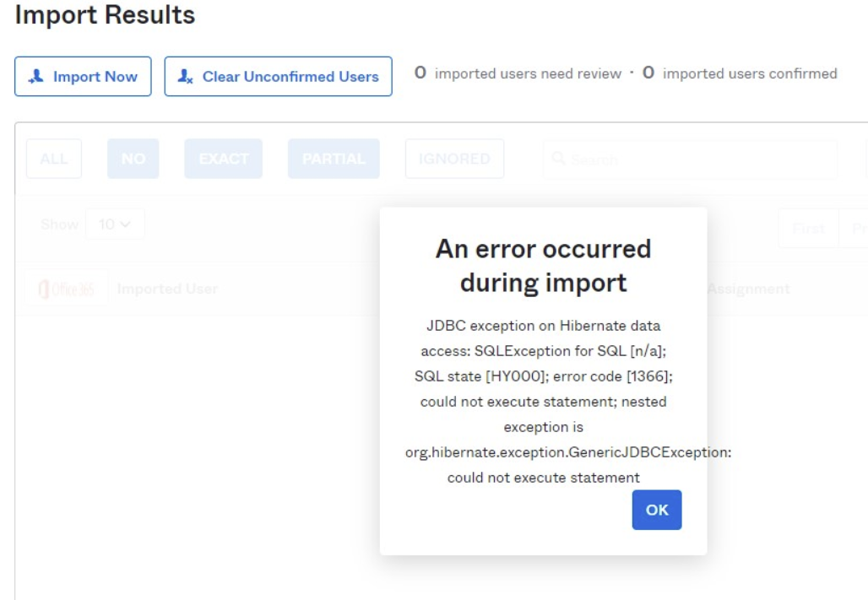Click the Imported User column header
Screen dimensions: 868x600
167,289
